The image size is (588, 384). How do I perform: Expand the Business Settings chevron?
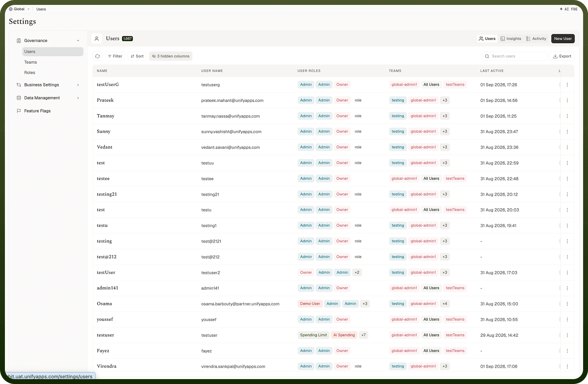(78, 85)
